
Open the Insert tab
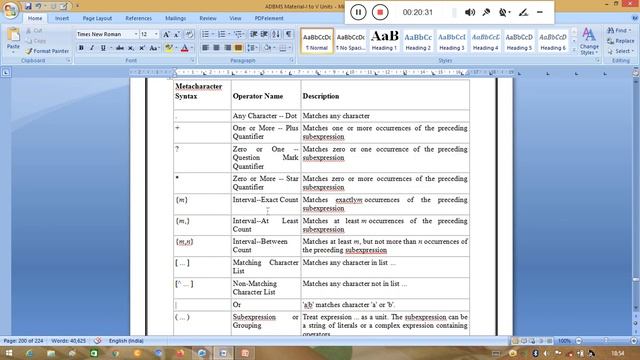pos(62,18)
